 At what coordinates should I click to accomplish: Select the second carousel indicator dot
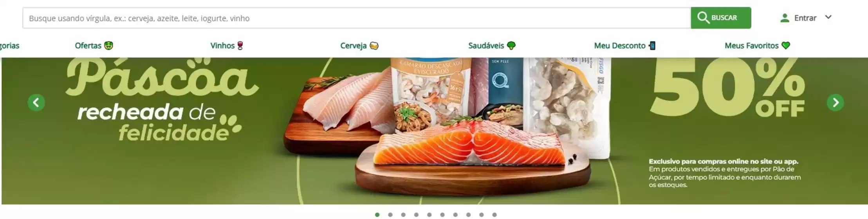tap(390, 215)
